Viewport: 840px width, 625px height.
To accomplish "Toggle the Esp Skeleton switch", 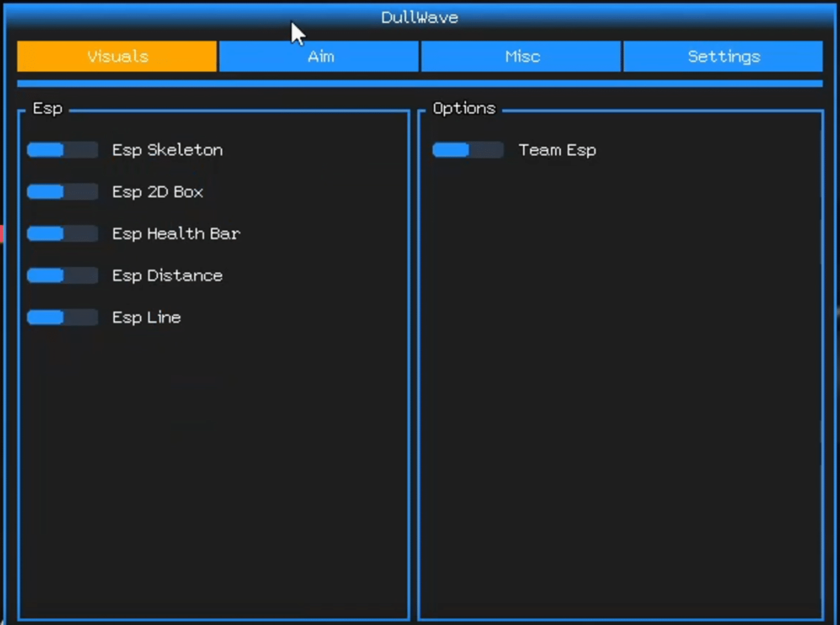I will (x=62, y=150).
